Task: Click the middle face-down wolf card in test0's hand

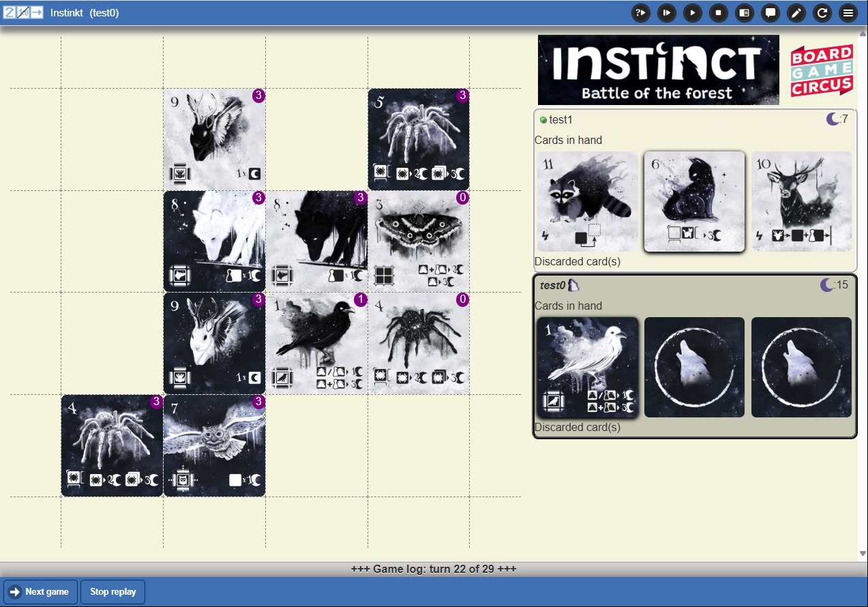Action: click(694, 368)
